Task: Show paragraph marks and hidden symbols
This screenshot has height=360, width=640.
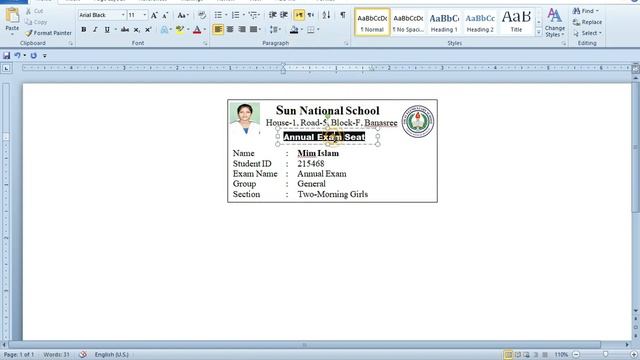Action: [x=342, y=16]
